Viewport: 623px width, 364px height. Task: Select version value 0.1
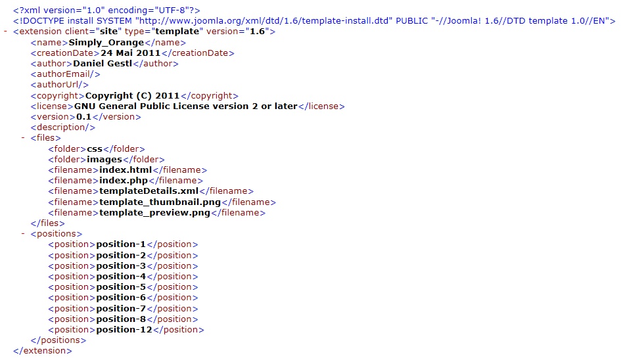click(84, 117)
